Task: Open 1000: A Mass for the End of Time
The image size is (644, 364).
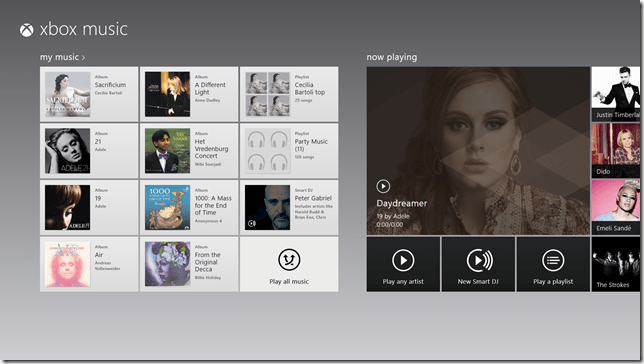Action: 189,207
